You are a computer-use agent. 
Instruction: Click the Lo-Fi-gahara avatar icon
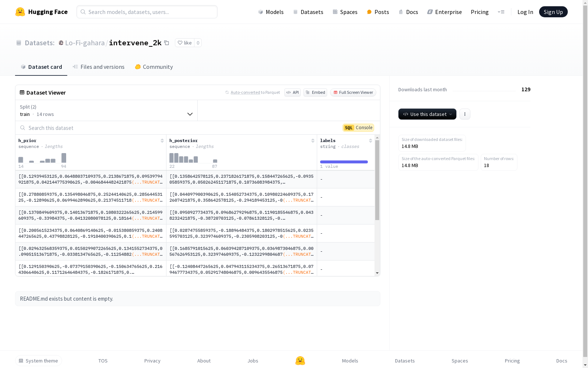click(61, 43)
